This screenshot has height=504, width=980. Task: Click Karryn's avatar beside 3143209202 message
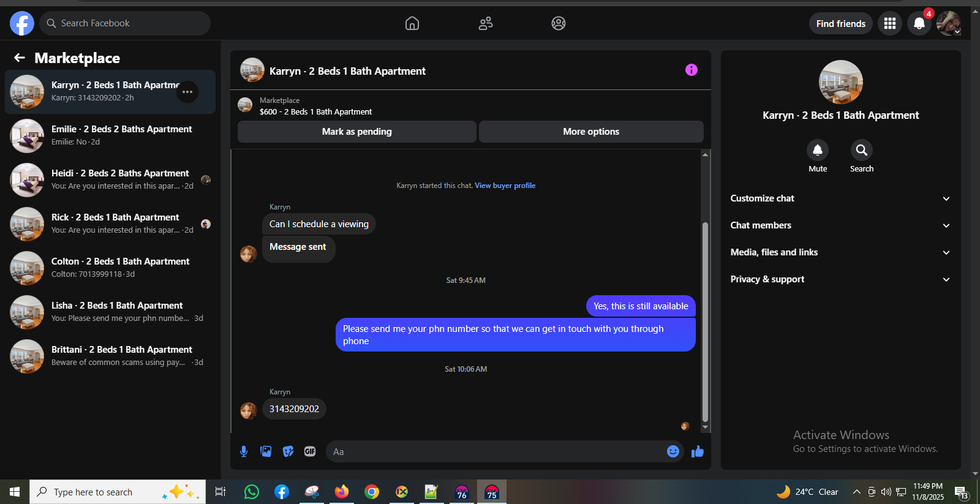coord(249,411)
